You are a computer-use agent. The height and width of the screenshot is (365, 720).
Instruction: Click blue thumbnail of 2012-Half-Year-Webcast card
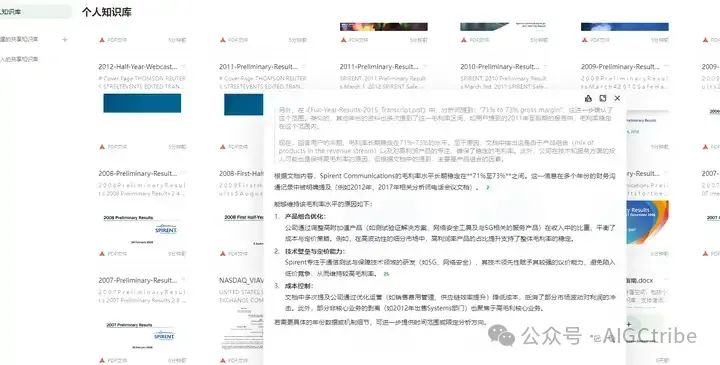point(142,103)
